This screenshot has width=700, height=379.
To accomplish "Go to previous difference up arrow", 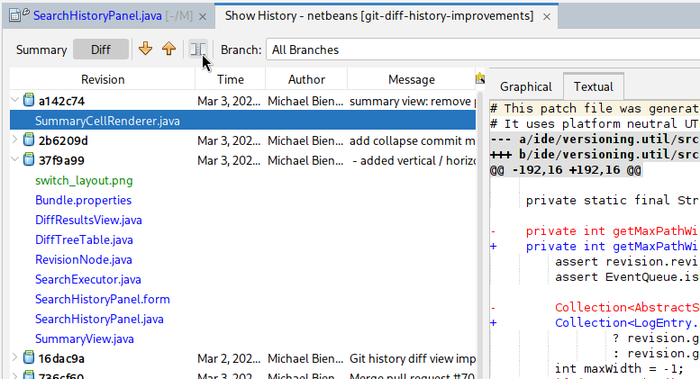I will (x=169, y=49).
